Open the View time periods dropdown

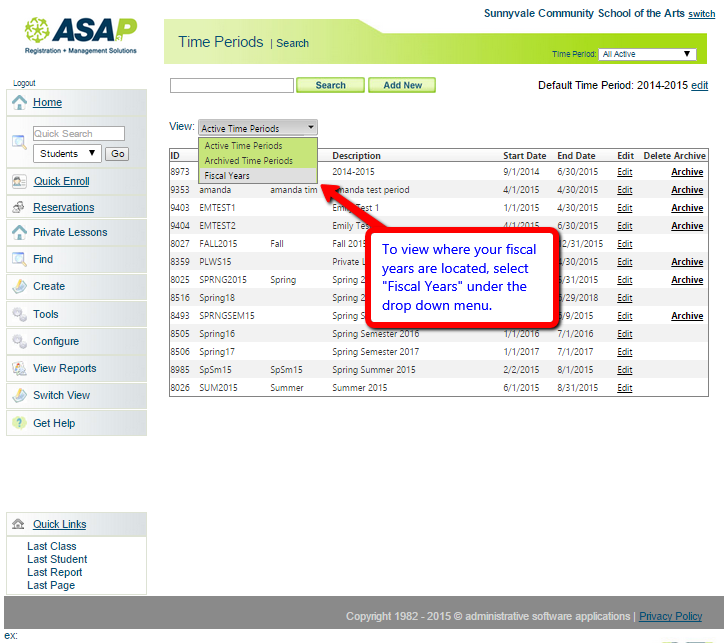258,128
